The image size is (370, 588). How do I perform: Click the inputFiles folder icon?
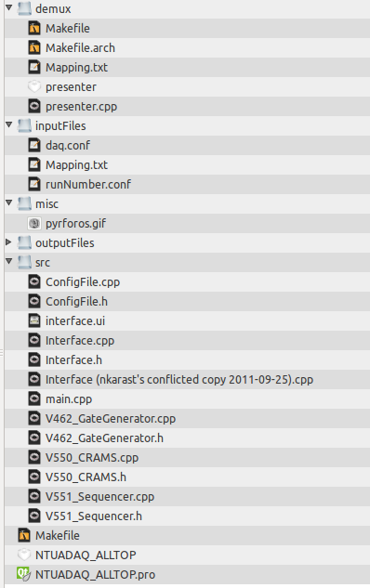tap(24, 125)
